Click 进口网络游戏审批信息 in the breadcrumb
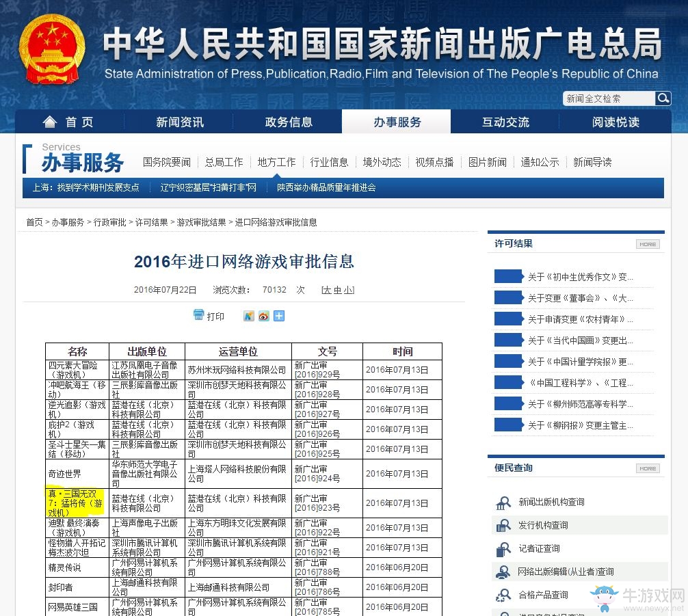This screenshot has height=616, width=688. (x=276, y=222)
